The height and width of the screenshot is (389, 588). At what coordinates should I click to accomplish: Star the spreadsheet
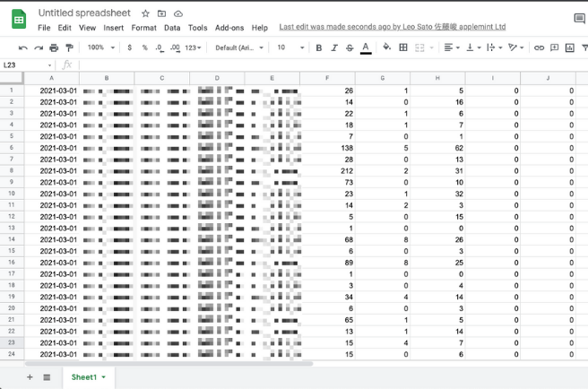point(145,13)
